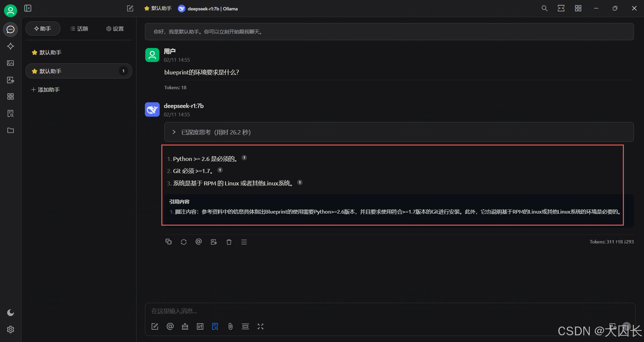Viewport: 644px width, 342px height.
Task: Clear the conversation with the broom icon
Action: point(185,326)
